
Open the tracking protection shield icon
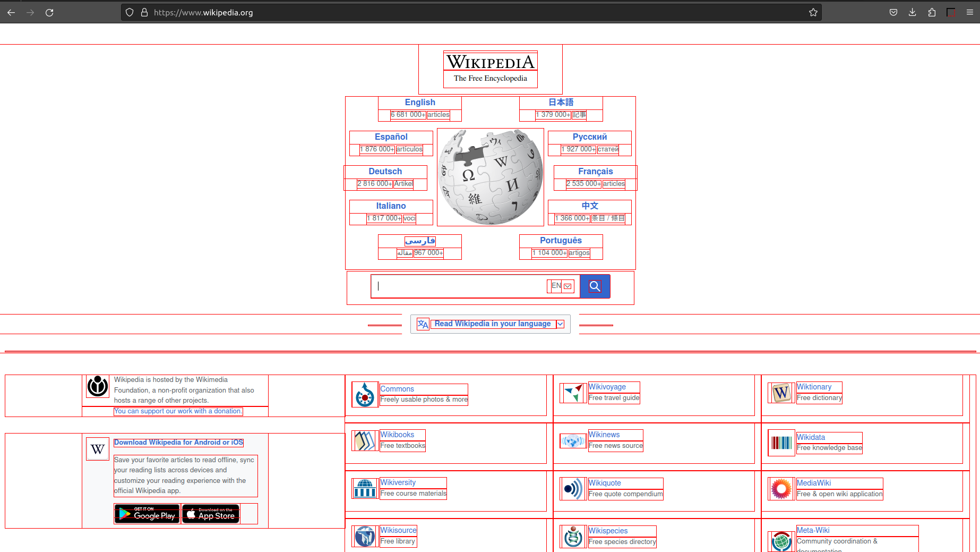pyautogui.click(x=130, y=12)
